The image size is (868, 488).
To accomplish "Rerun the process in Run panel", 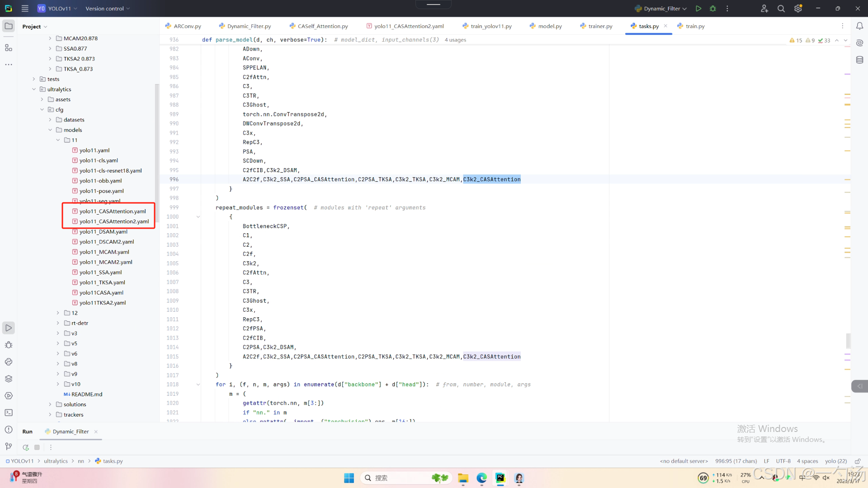I will pyautogui.click(x=26, y=447).
